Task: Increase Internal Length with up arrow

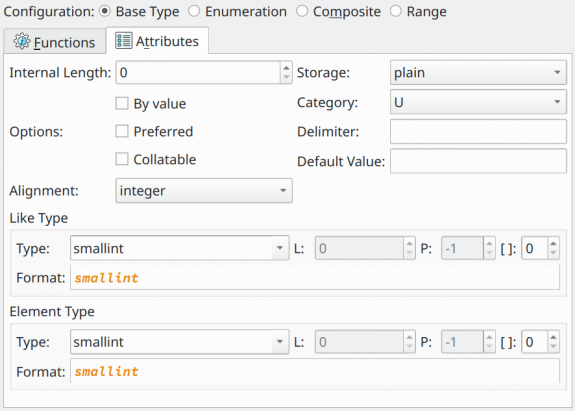Action: point(286,67)
